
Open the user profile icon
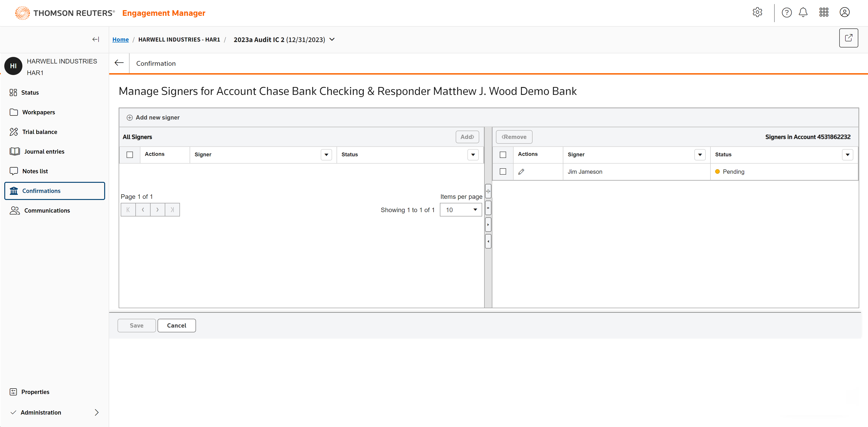844,12
